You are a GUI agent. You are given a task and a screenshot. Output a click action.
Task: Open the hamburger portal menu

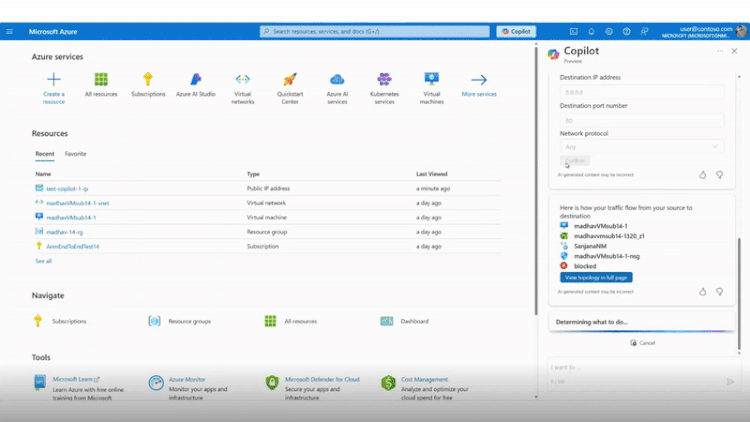pyautogui.click(x=10, y=32)
